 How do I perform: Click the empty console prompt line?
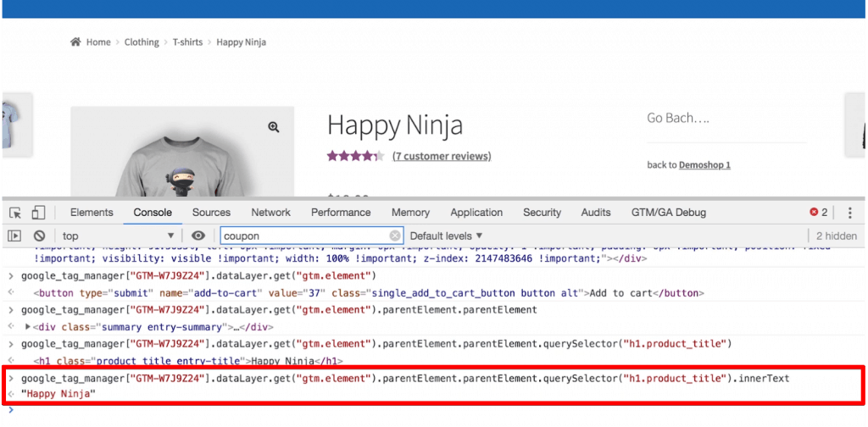pyautogui.click(x=434, y=411)
